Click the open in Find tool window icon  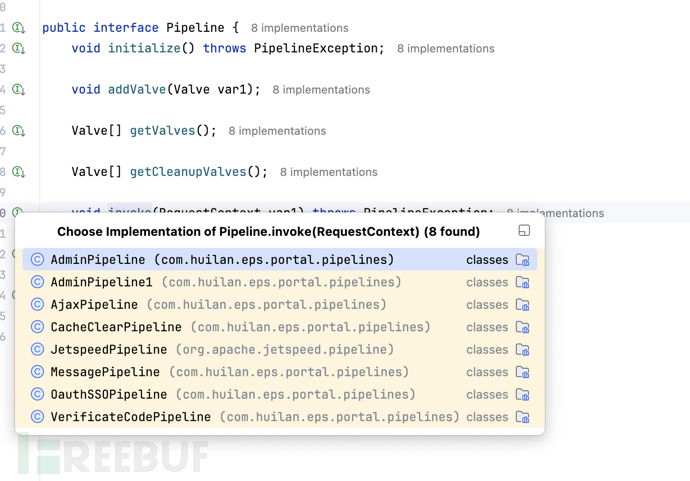(x=524, y=231)
